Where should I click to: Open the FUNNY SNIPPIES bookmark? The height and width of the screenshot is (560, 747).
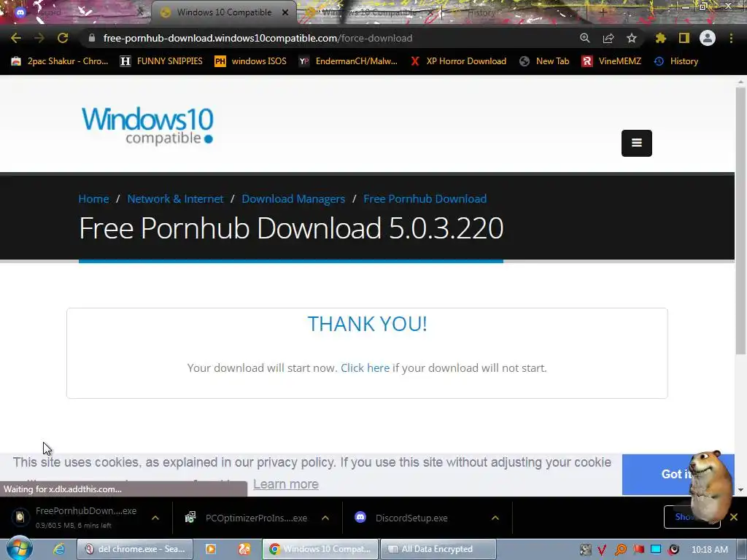(161, 61)
